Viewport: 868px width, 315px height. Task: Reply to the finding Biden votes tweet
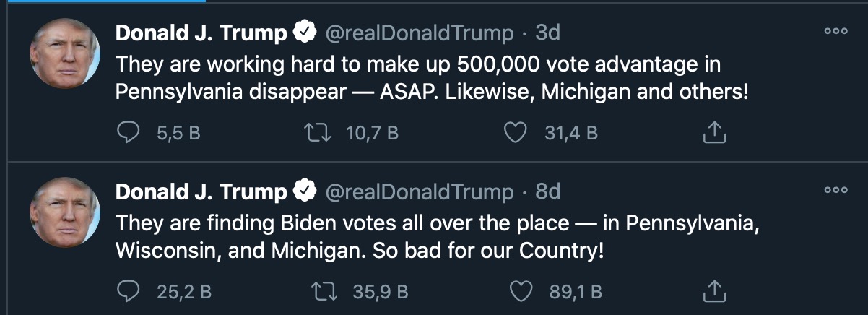[127, 292]
